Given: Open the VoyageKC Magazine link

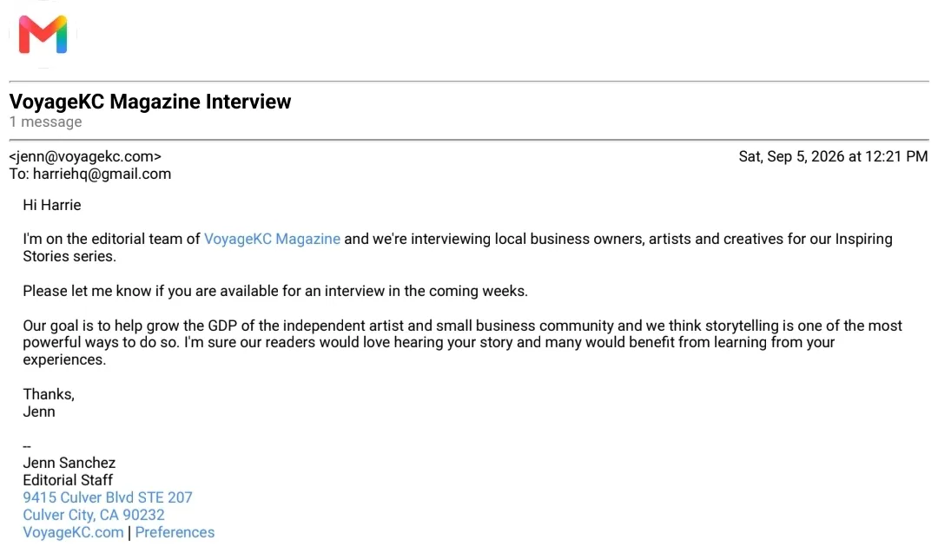Looking at the screenshot, I should coord(272,240).
